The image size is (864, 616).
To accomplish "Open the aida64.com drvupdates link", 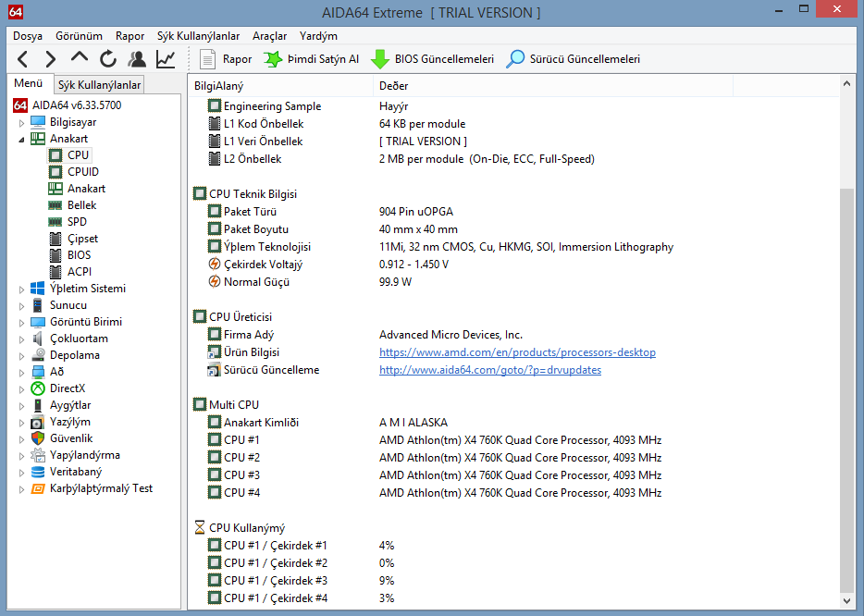I will click(490, 370).
